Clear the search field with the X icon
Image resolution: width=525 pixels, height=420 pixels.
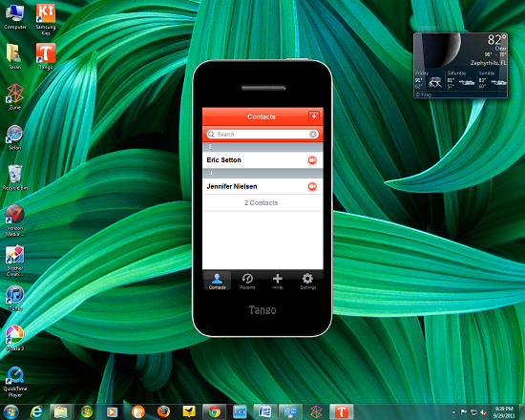[x=313, y=134]
